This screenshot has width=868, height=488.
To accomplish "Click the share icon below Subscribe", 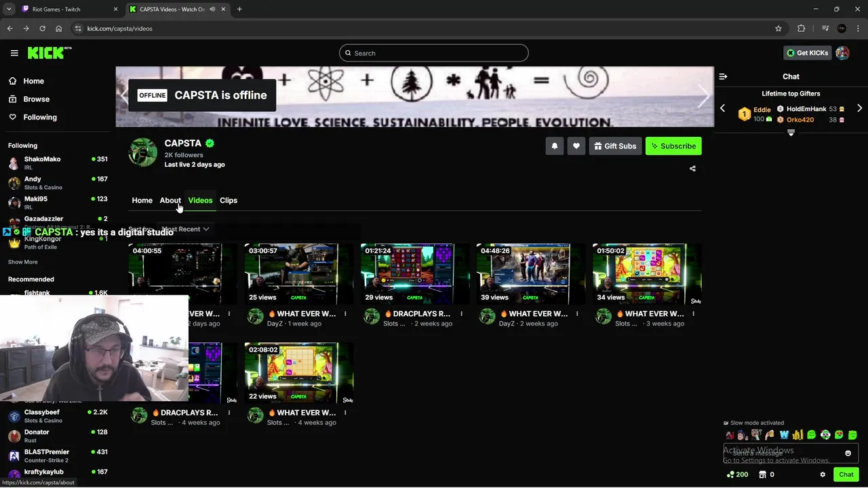I will [692, 169].
